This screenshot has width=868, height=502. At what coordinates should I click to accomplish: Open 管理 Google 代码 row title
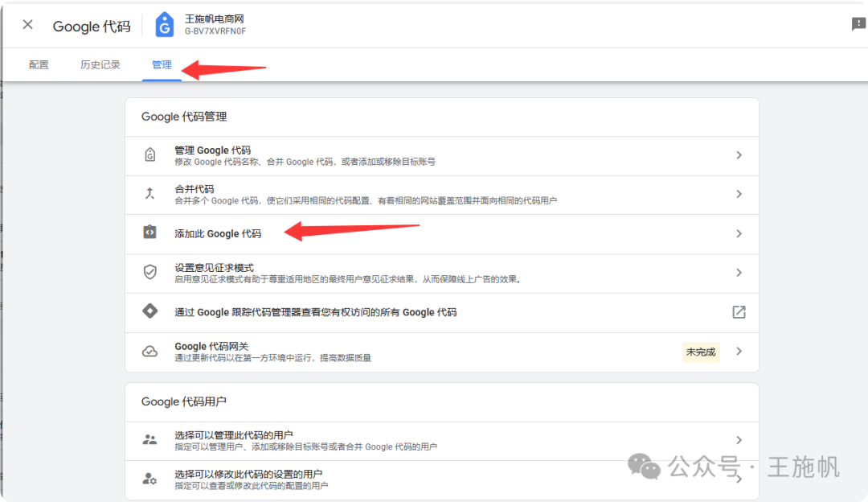(x=212, y=150)
